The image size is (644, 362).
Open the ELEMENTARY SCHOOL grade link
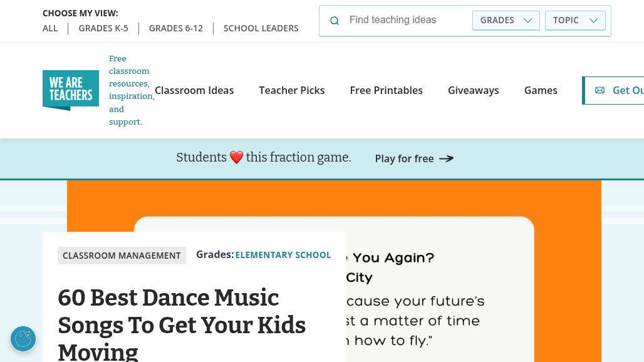click(283, 254)
